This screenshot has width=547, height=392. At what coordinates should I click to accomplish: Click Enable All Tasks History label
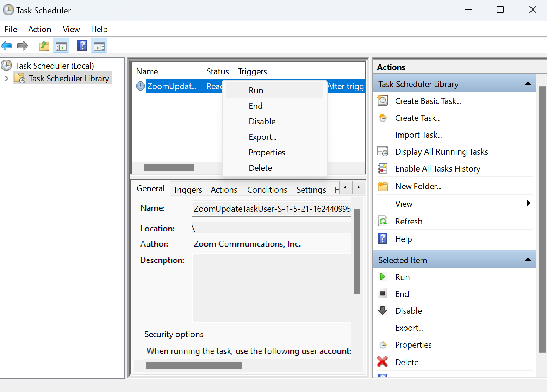[x=438, y=169]
